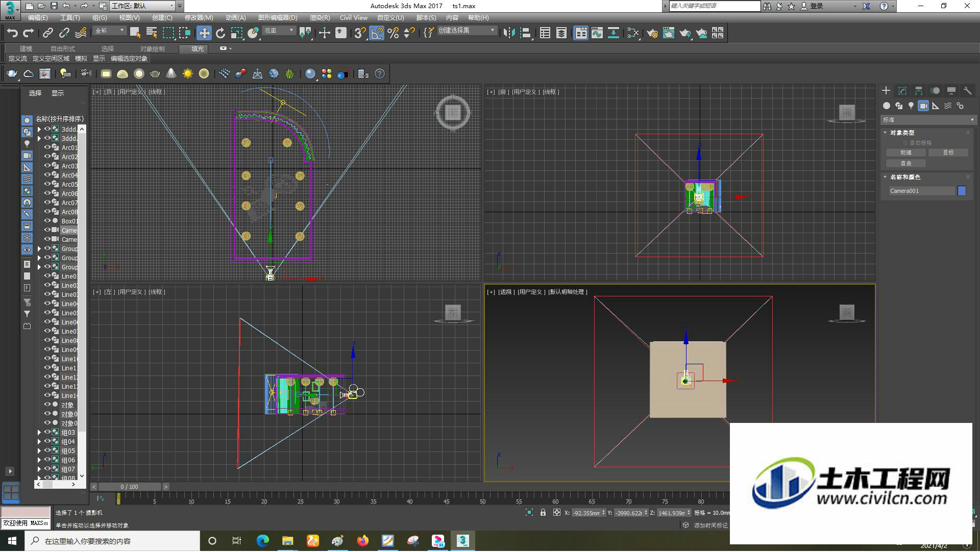
Task: Open the Curve Editor icon
Action: (x=597, y=33)
